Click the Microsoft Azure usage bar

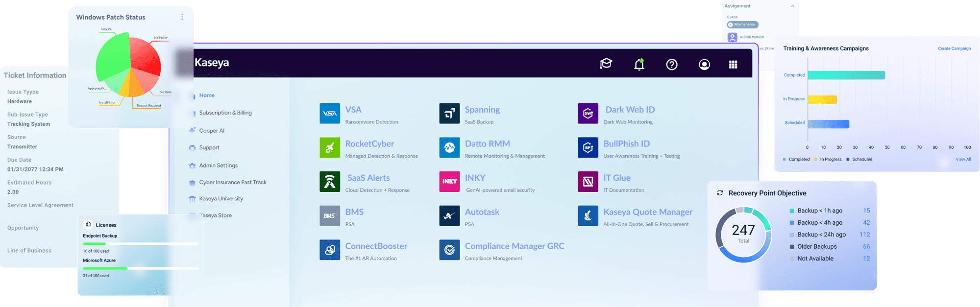click(141, 268)
